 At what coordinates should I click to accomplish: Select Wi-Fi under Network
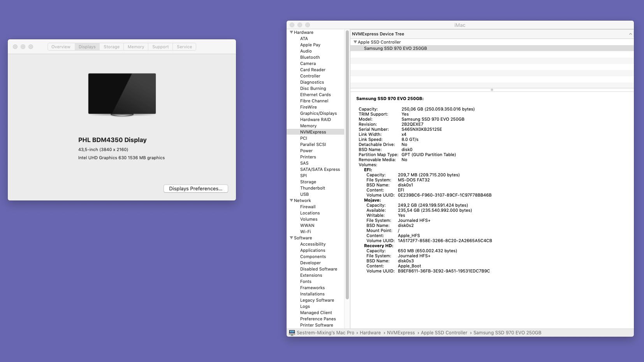306,232
